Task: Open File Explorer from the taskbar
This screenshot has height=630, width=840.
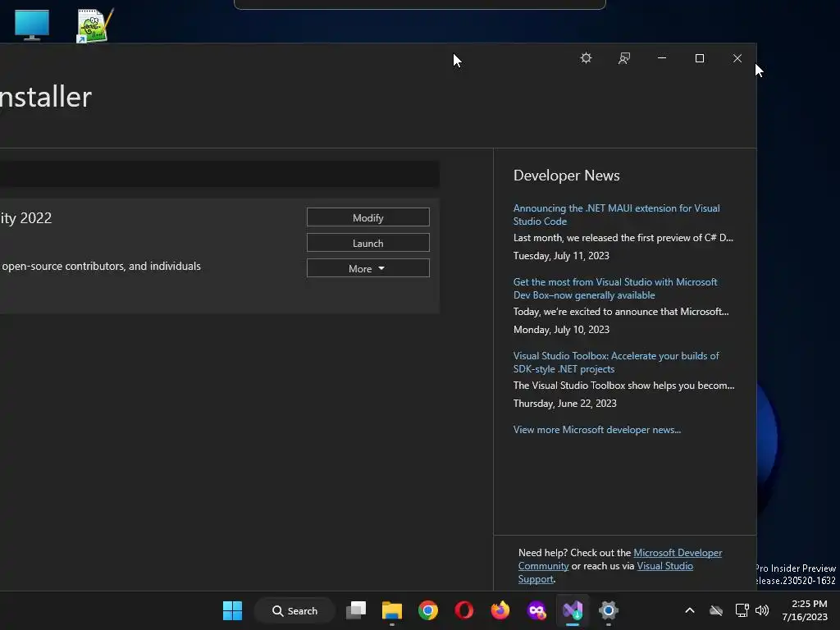Action: tap(391, 610)
